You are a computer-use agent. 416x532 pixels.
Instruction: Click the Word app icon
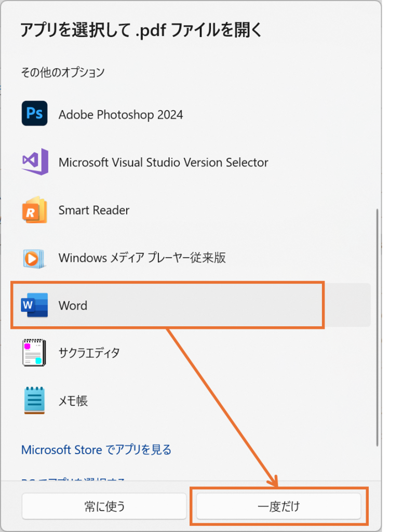[x=35, y=305]
